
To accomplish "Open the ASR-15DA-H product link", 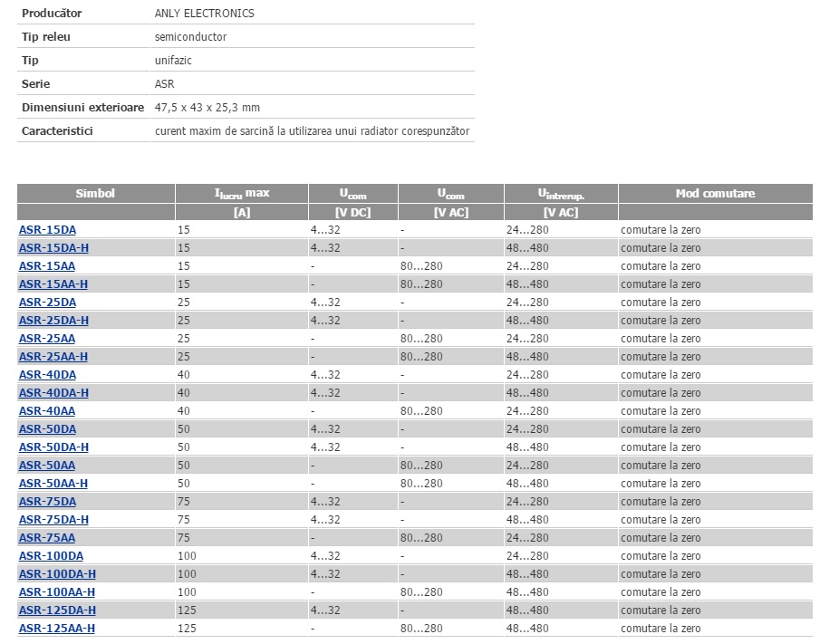I will click(x=53, y=248).
